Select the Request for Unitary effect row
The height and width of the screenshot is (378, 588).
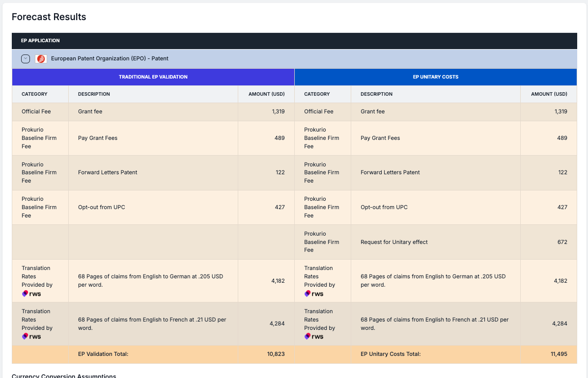(394, 242)
